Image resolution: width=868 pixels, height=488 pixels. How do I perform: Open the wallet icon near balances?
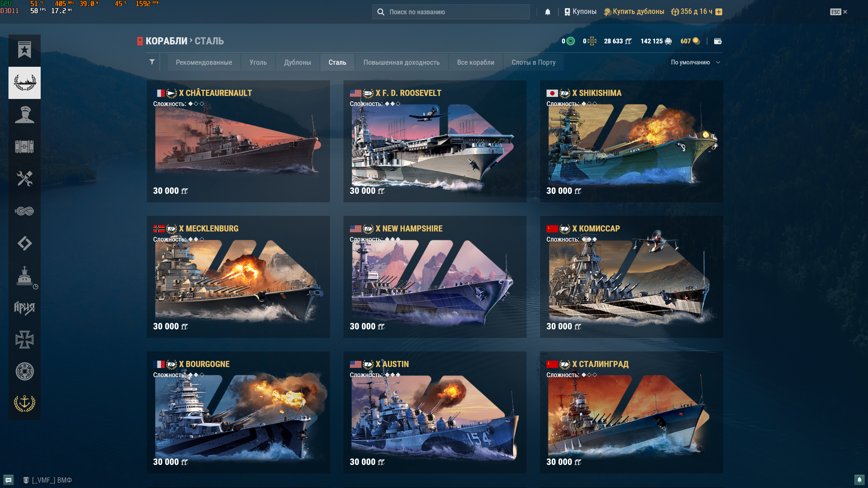point(718,41)
